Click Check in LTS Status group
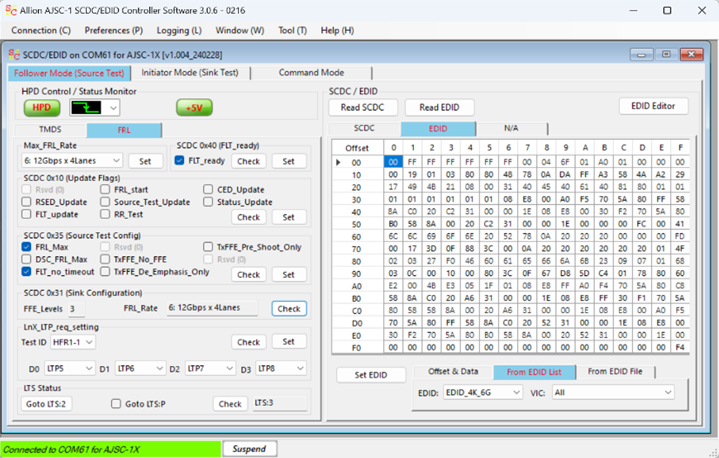This screenshot has height=458, width=719. click(x=230, y=404)
